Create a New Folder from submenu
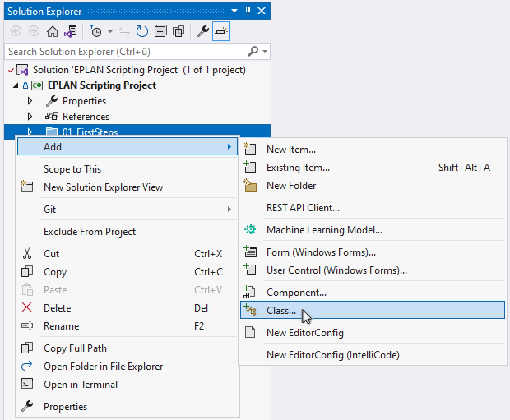The image size is (510, 420). pos(373,185)
